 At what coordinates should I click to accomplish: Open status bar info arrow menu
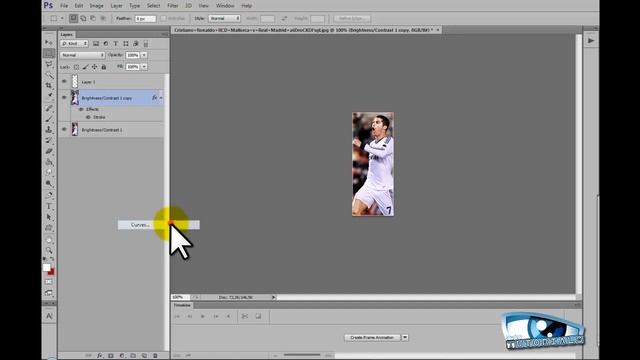click(274, 297)
